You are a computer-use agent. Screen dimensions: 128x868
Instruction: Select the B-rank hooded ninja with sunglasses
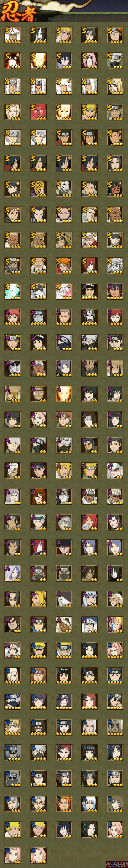coord(12,778)
